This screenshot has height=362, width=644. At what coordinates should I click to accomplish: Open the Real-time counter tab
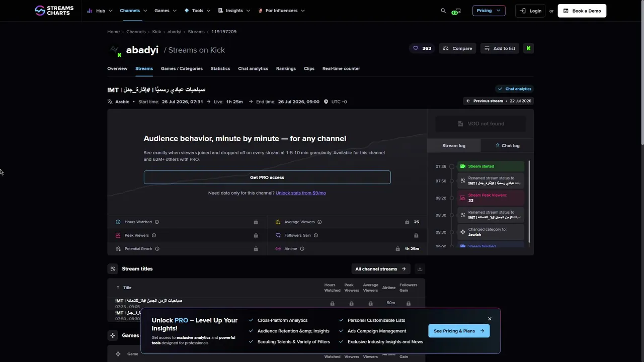pyautogui.click(x=341, y=68)
